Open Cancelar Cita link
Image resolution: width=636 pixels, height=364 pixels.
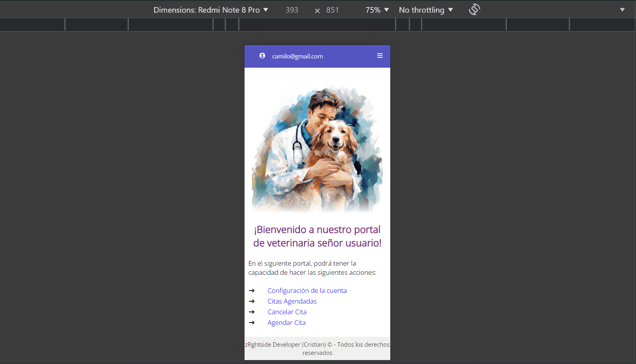pos(287,312)
